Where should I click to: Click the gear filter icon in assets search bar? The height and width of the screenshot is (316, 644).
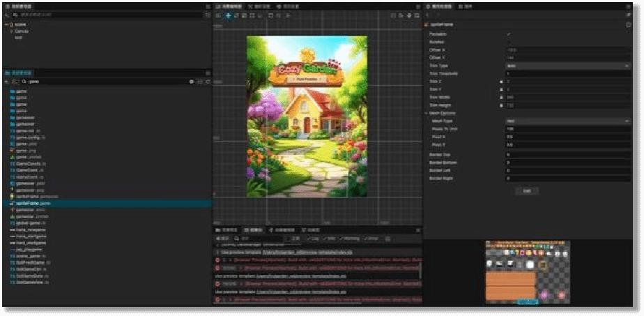click(x=192, y=82)
